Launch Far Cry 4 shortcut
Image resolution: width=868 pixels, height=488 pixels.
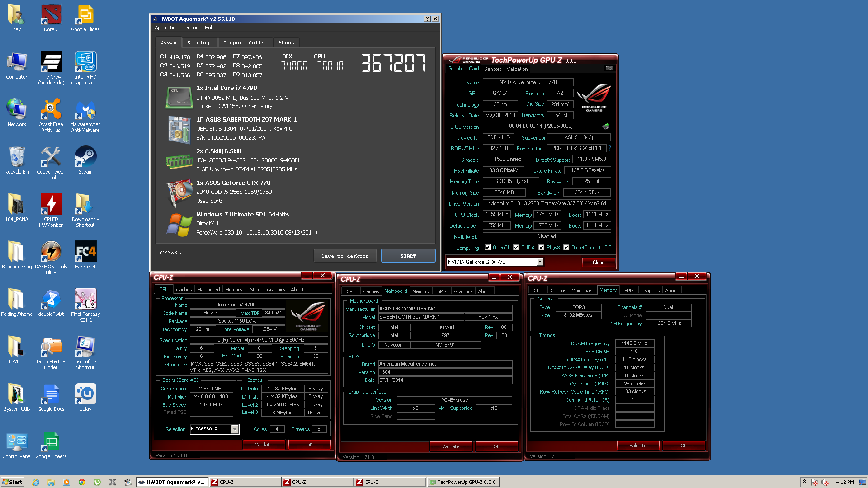[85, 255]
